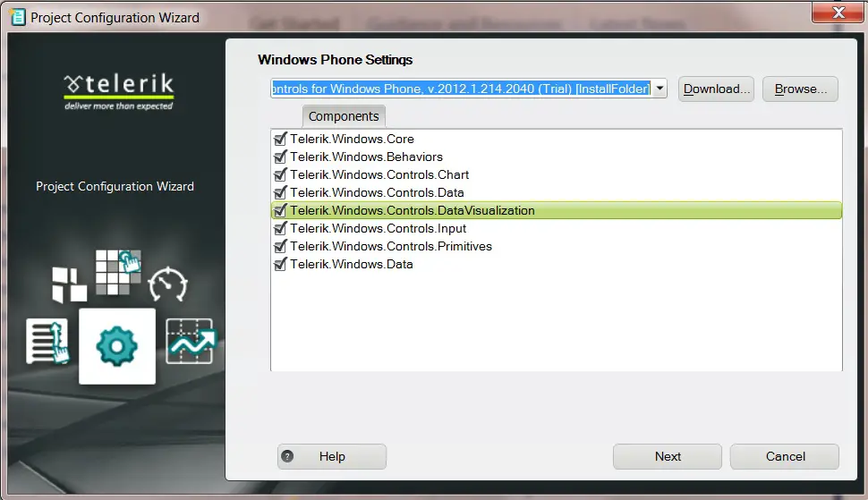Uncheck Telerik.Windows.Behaviors checkbox
The height and width of the screenshot is (500, 868).
click(280, 157)
